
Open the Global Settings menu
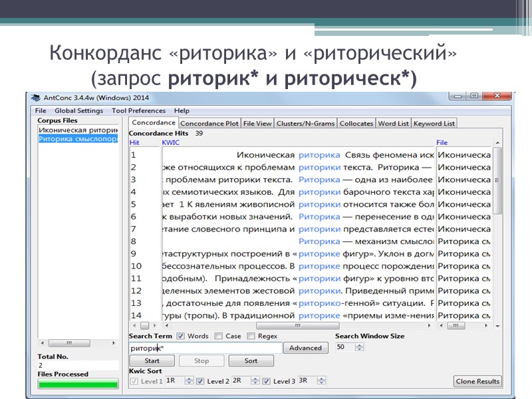[78, 110]
